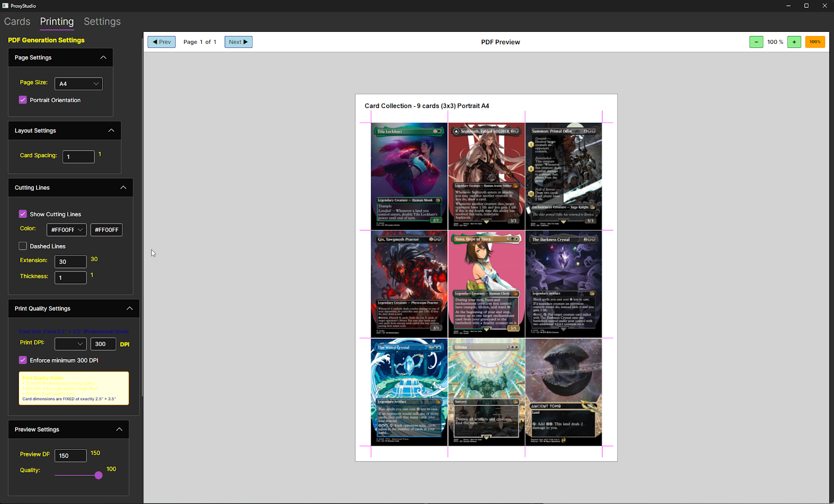Screen dimensions: 834x504
Task: Select the Gix, Yawgmoth Praetor card
Action: (x=409, y=284)
